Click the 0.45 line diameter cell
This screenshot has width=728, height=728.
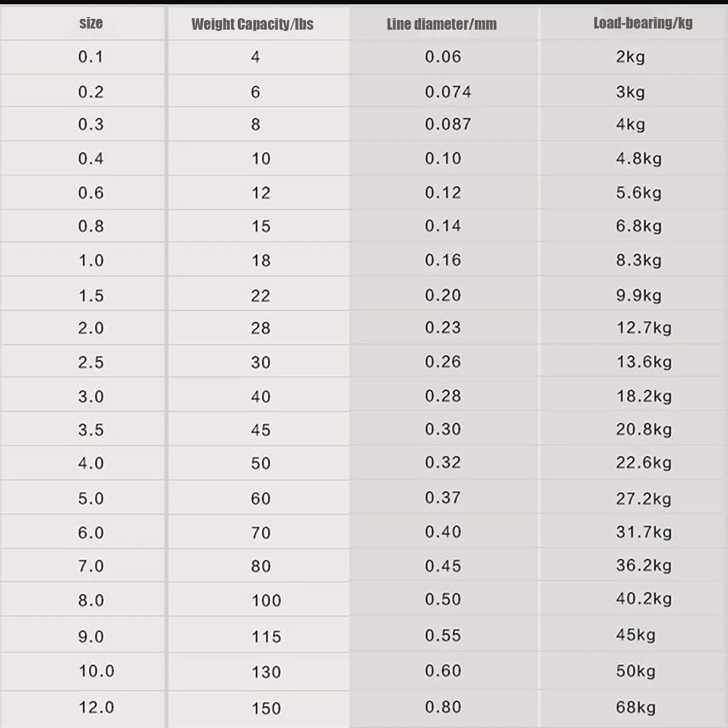click(444, 565)
